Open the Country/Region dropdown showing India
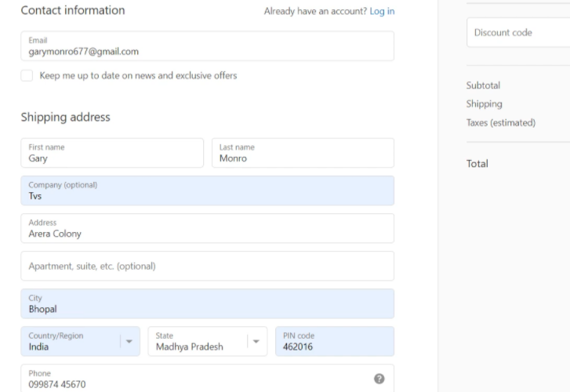This screenshot has height=392, width=570. [x=71, y=341]
